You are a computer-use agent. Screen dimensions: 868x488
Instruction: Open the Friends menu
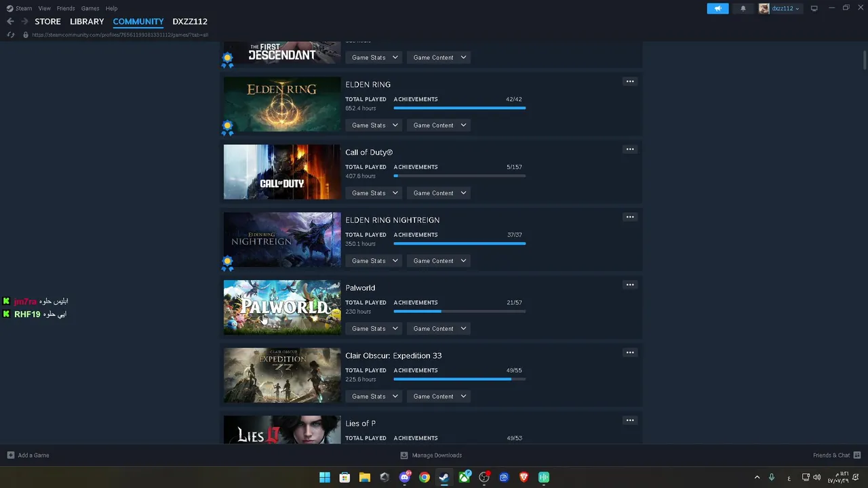(66, 8)
